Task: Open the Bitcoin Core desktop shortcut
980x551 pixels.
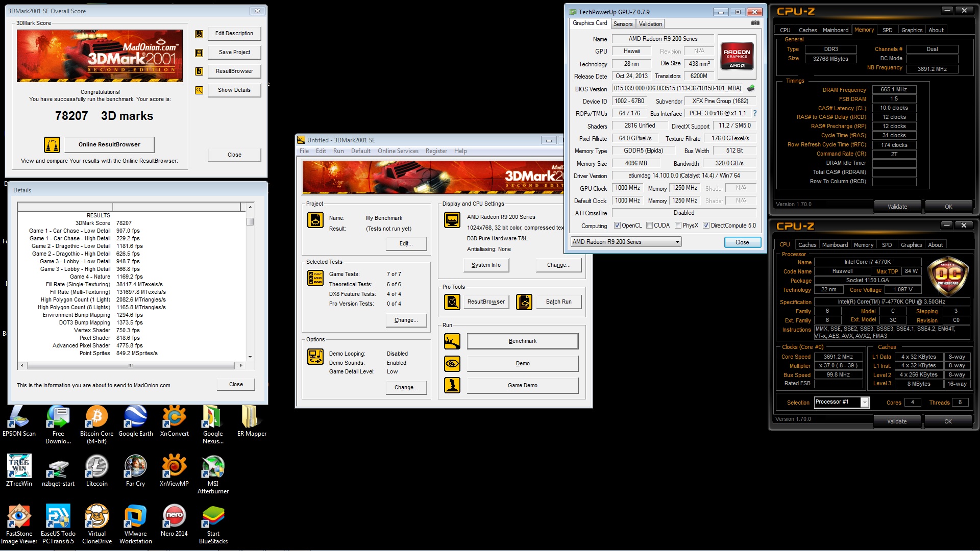Action: 96,425
